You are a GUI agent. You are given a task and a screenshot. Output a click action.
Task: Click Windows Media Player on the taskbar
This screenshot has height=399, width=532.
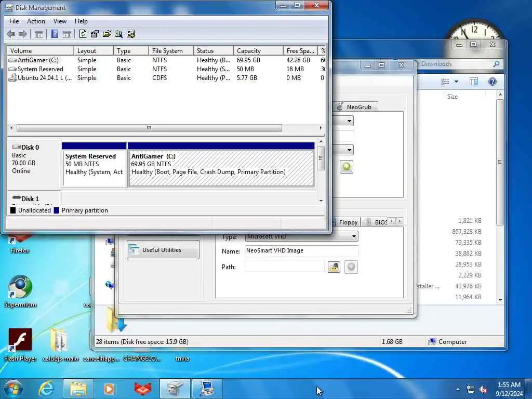click(x=109, y=389)
